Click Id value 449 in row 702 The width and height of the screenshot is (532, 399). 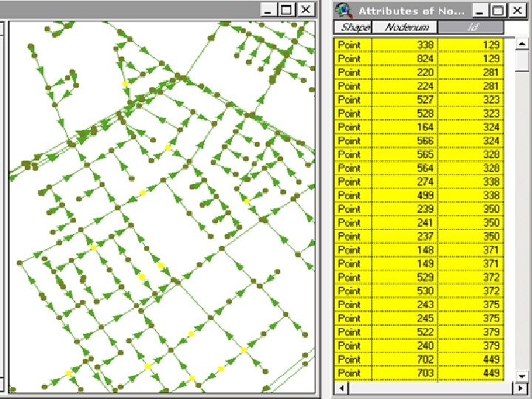471,359
